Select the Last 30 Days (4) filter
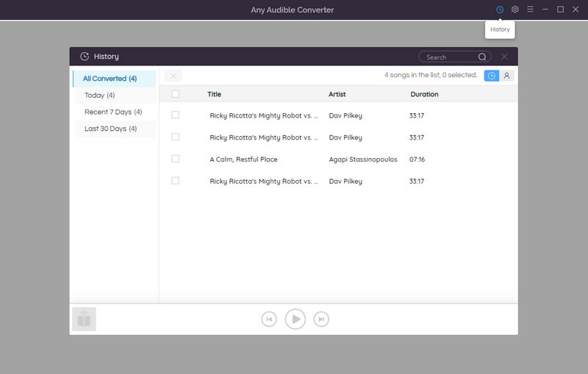The height and width of the screenshot is (374, 588). (x=115, y=129)
